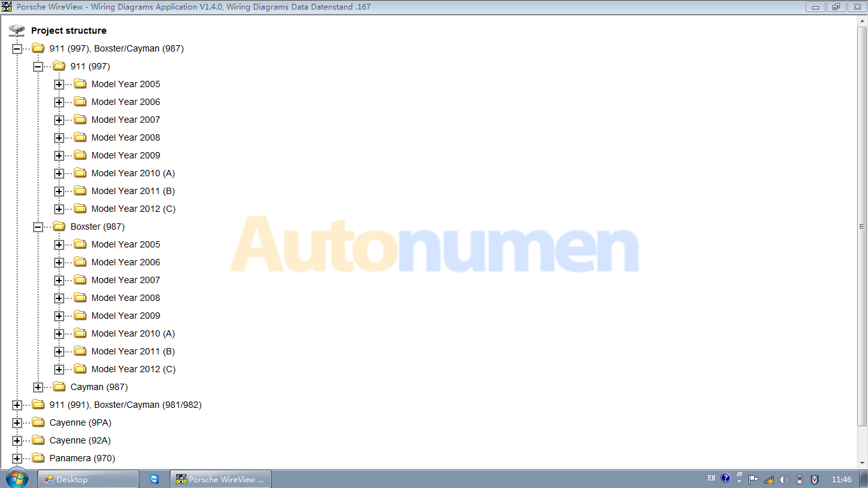Screen dimensions: 868x488
Task: Click folder icon of 911 (997) Model Year 2005
Action: pyautogui.click(x=80, y=83)
